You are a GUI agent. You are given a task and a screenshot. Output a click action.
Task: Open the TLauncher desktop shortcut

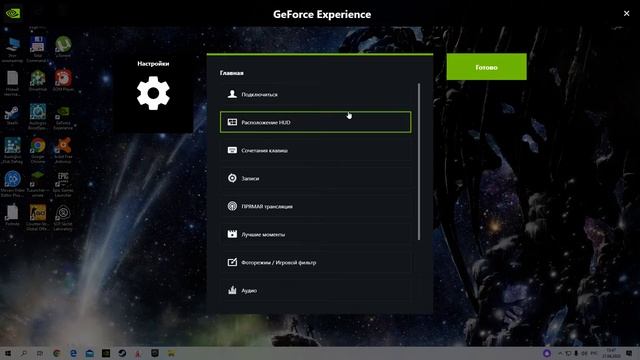coord(38,184)
